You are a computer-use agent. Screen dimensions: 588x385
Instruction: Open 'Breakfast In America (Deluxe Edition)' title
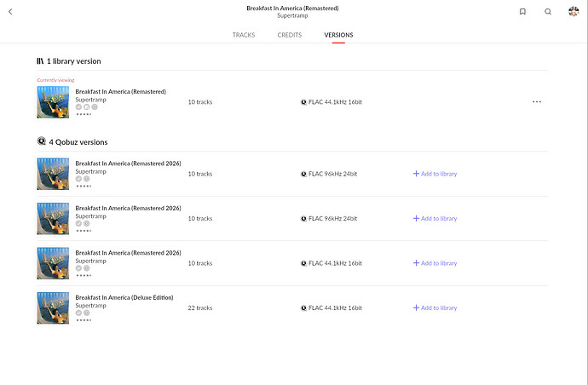[x=124, y=297]
